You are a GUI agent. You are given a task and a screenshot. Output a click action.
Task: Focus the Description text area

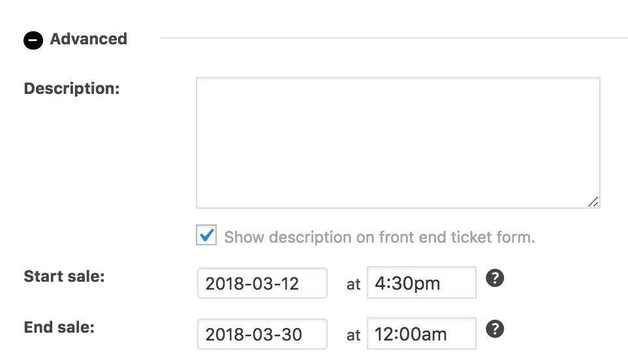coord(398,143)
